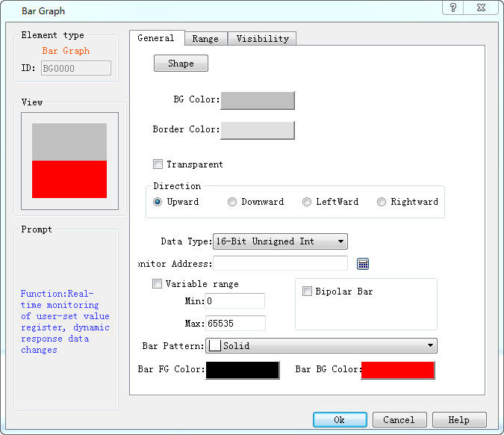Click the Cancel button
This screenshot has height=435, width=504.
pos(399,420)
